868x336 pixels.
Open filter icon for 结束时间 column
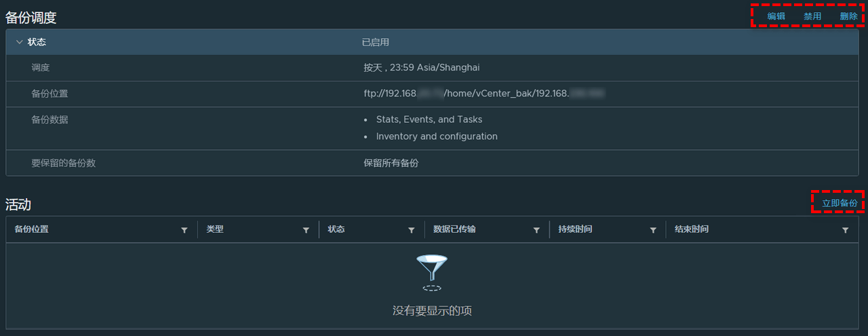pos(845,230)
